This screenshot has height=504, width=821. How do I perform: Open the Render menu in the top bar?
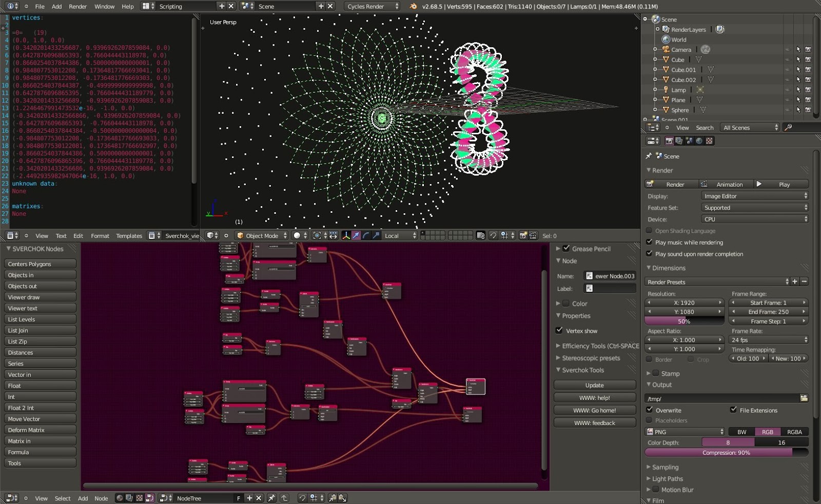pos(77,7)
